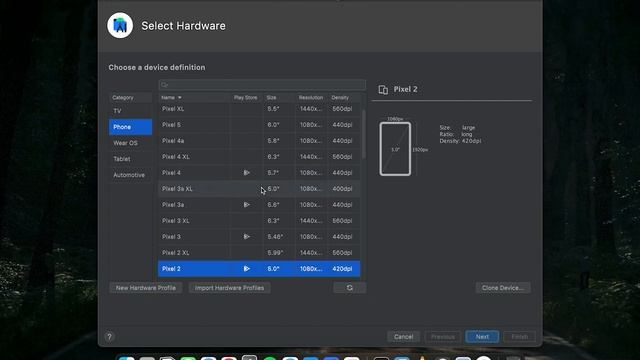This screenshot has height=360, width=640.
Task: Click the Play Store icon in Pixel 2 row
Action: tap(247, 269)
